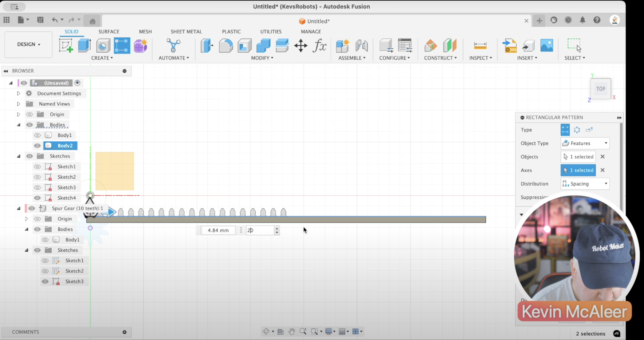644x340 pixels.
Task: Open Change Parameters fx icon
Action: point(320,45)
